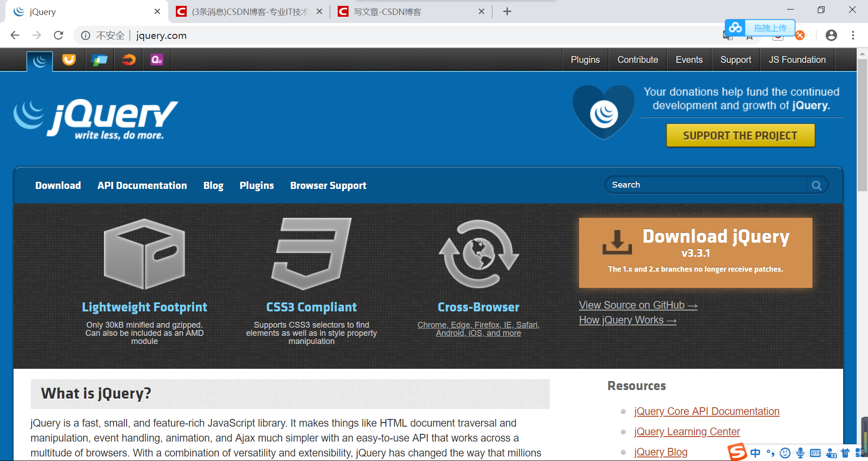The image size is (868, 461).
Task: Go to Download in blue nav
Action: (x=58, y=186)
